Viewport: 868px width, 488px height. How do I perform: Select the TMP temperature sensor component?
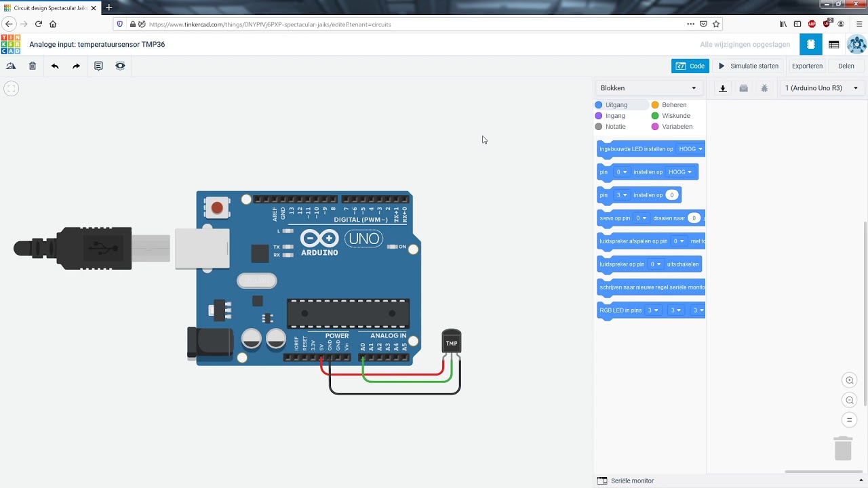(x=452, y=342)
